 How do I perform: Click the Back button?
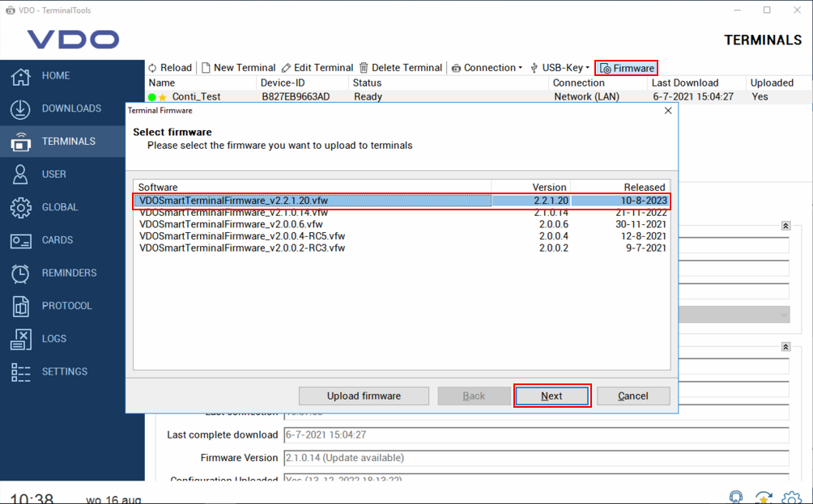click(x=474, y=396)
